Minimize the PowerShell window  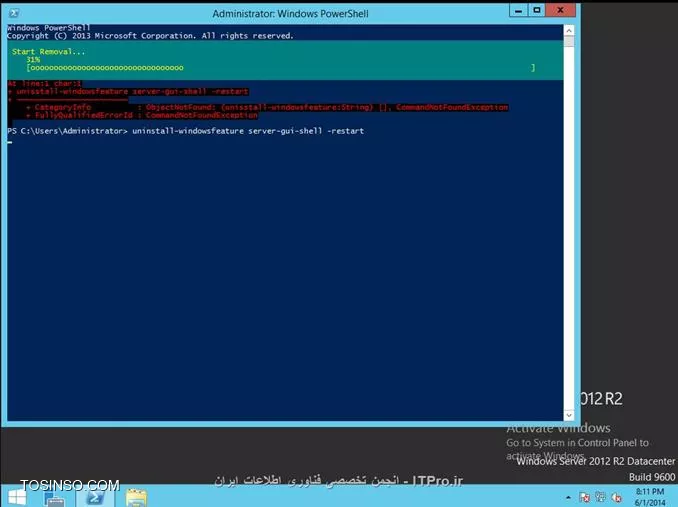[x=518, y=10]
